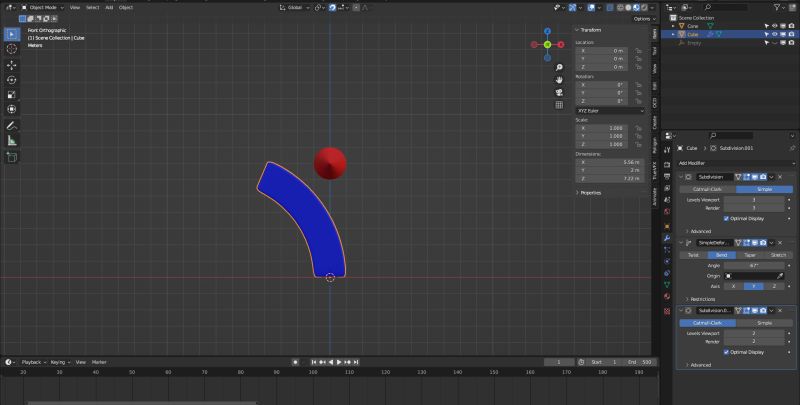This screenshot has width=800, height=405.
Task: Open the Material properties tab icon
Action: (667, 297)
